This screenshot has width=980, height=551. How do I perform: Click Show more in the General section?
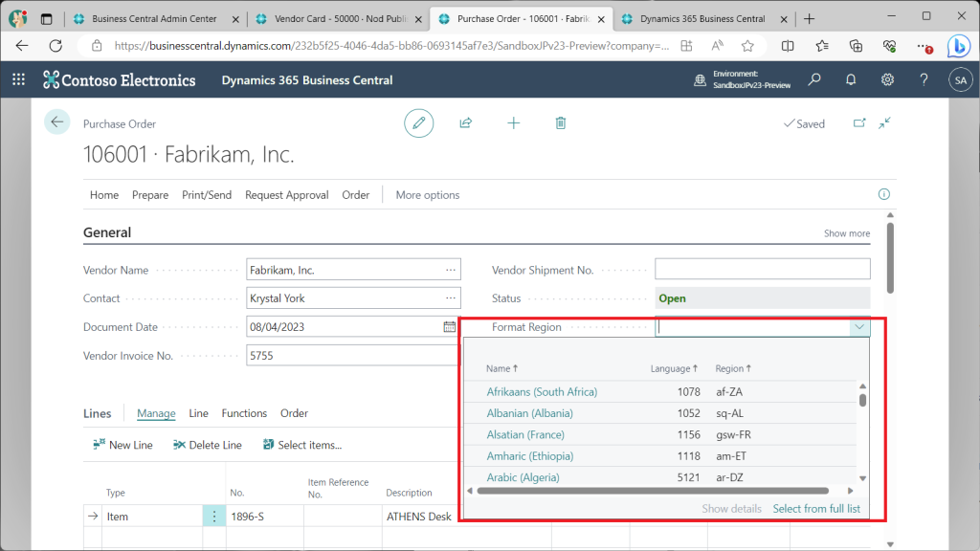coord(847,233)
